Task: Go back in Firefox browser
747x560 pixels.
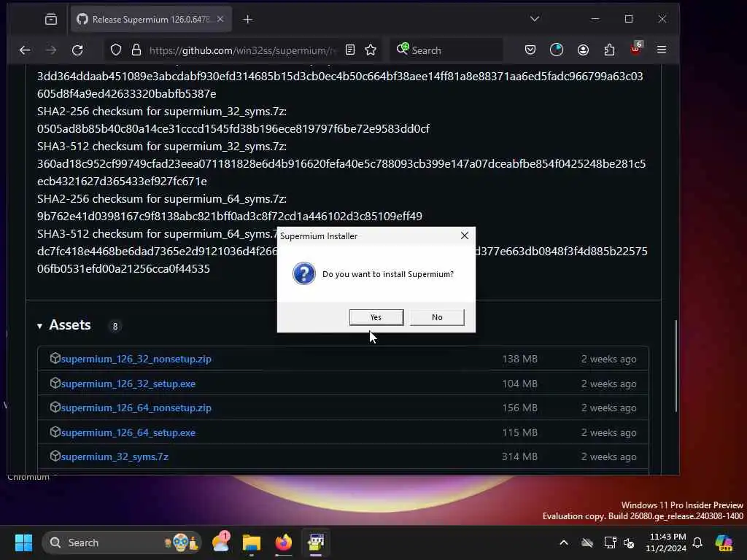Action: click(25, 50)
